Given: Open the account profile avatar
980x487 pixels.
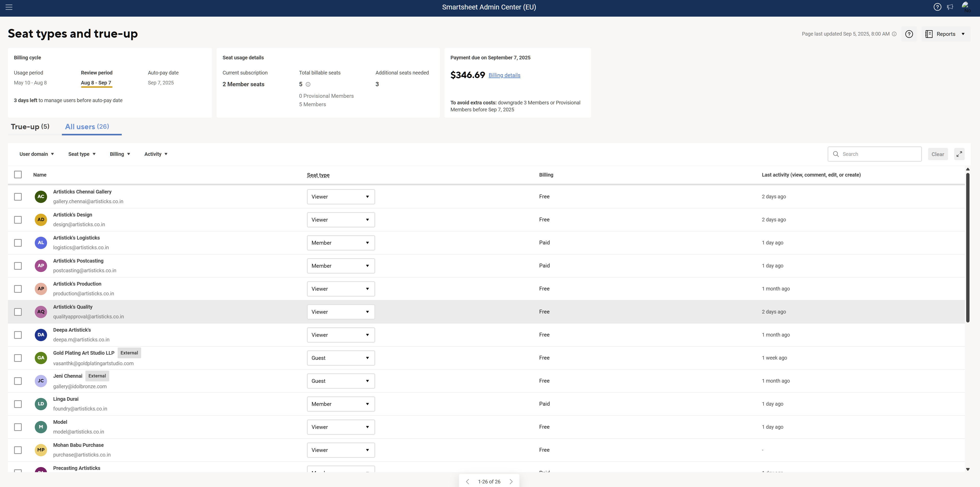Looking at the screenshot, I should click(x=965, y=6).
